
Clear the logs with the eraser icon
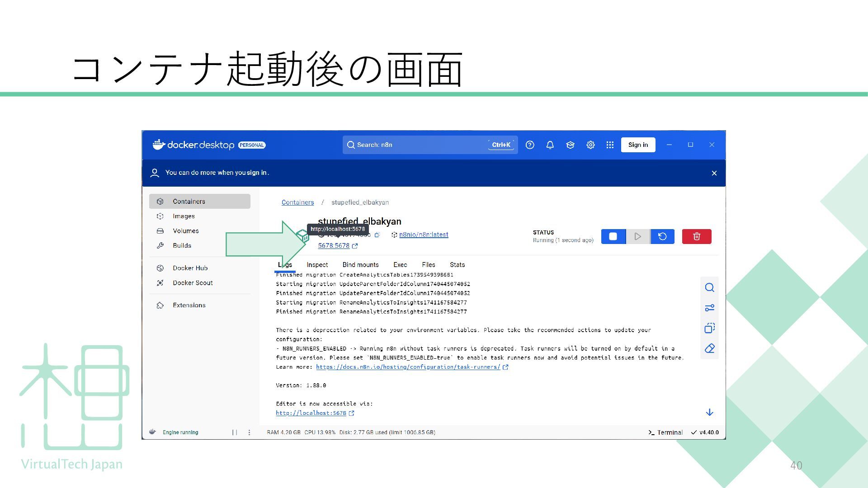(709, 348)
